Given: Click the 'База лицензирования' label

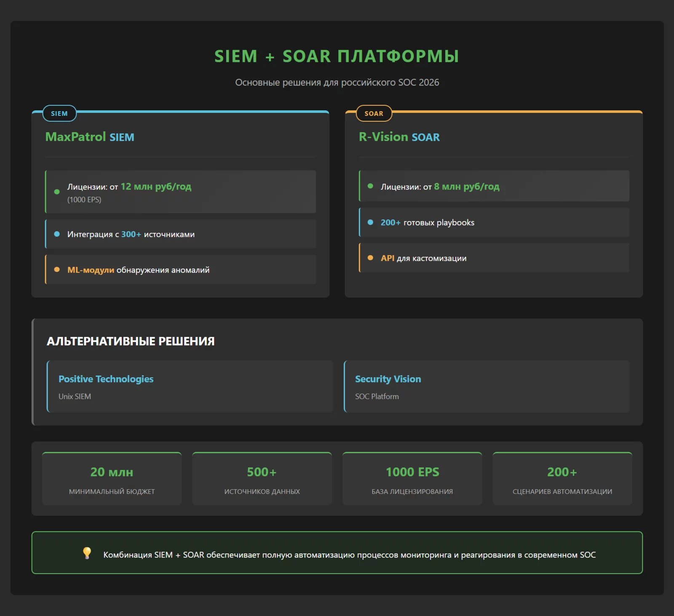Looking at the screenshot, I should coord(412,491).
